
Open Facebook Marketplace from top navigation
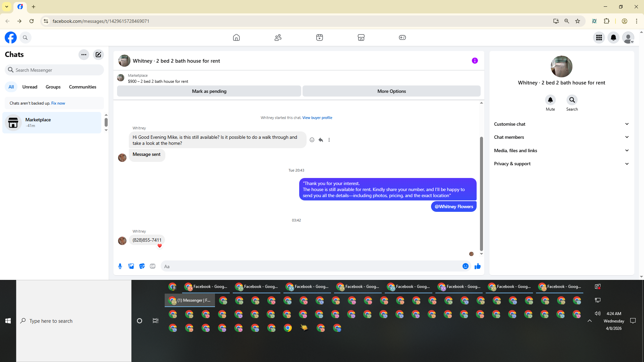click(361, 38)
